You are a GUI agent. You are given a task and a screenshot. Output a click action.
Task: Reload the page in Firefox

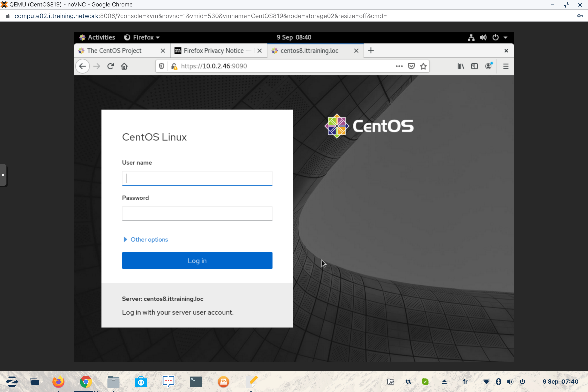[110, 66]
